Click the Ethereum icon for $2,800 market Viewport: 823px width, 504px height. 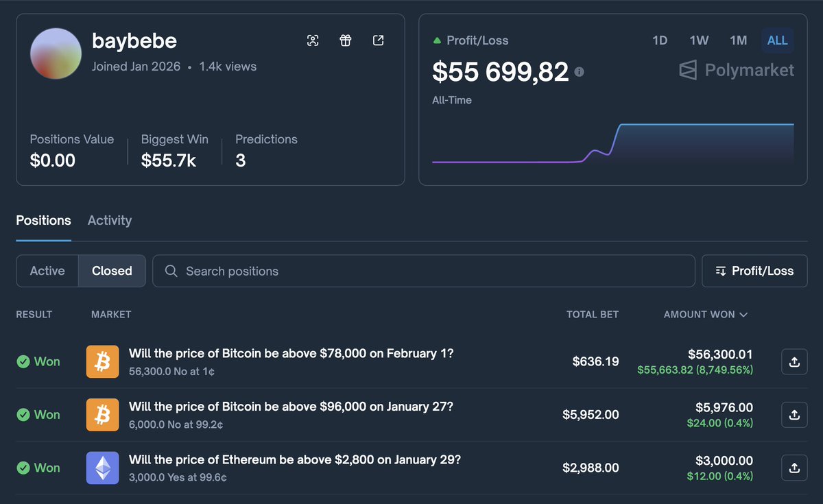click(x=103, y=468)
